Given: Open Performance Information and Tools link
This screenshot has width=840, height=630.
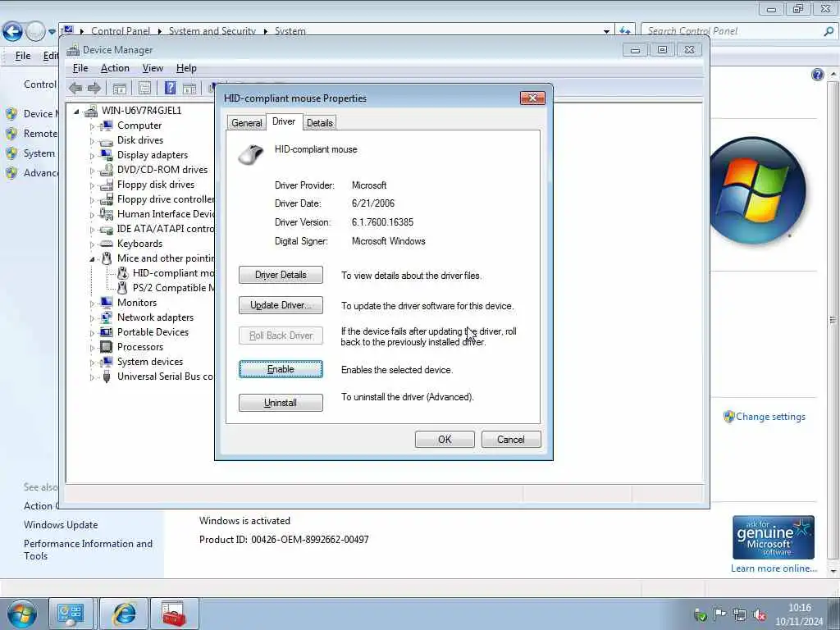Looking at the screenshot, I should coord(88,550).
